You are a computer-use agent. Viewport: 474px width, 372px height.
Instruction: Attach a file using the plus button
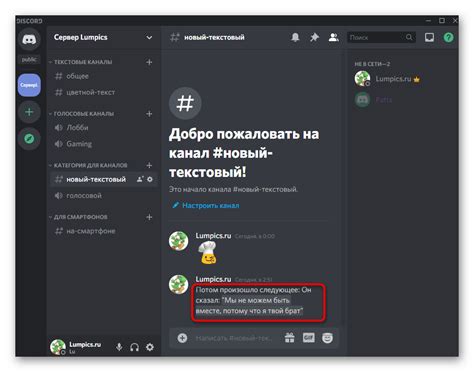[182, 338]
